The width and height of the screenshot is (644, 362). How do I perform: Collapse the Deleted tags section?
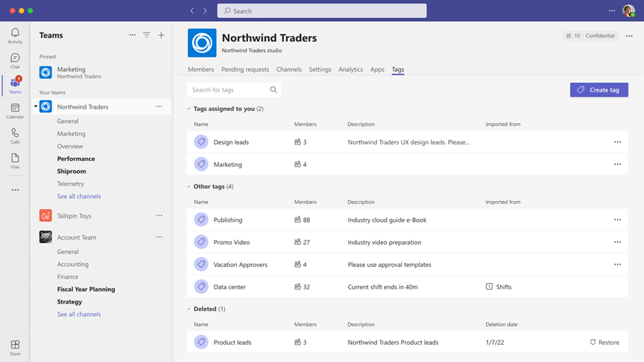189,309
